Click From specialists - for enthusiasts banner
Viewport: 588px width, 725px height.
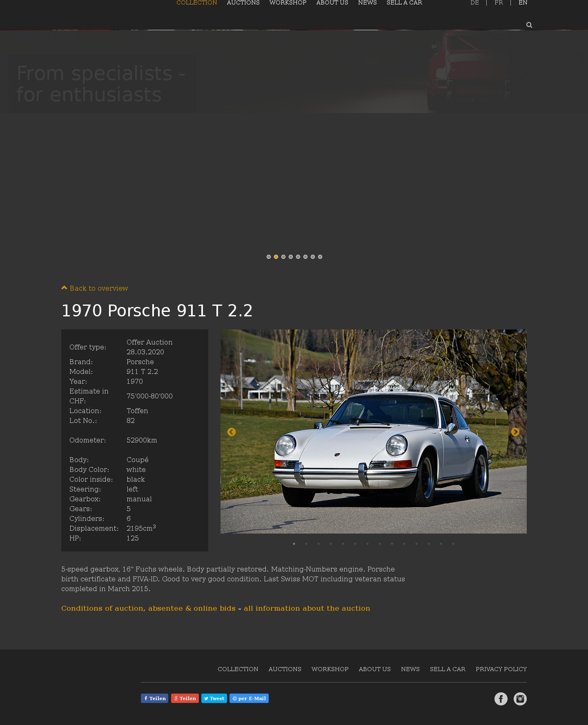coord(102,84)
